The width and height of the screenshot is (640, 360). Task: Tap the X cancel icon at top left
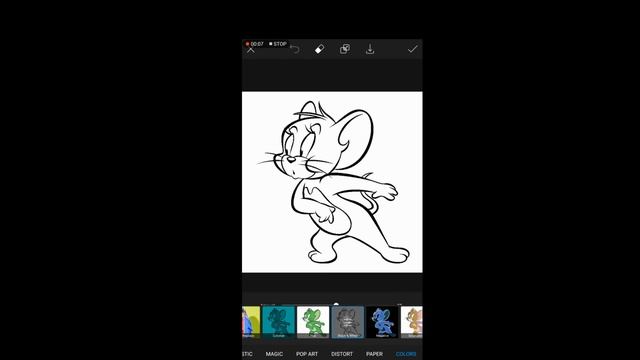251,51
